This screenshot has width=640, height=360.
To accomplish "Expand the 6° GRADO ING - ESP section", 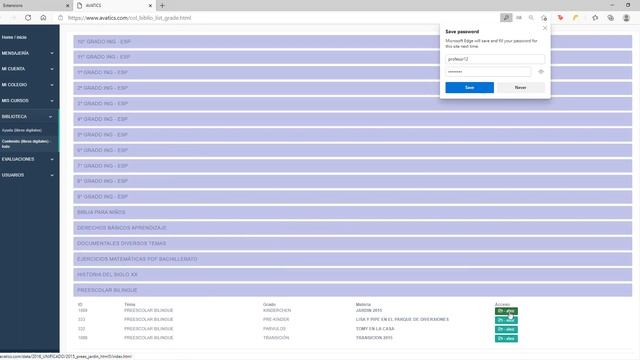I will point(353,150).
